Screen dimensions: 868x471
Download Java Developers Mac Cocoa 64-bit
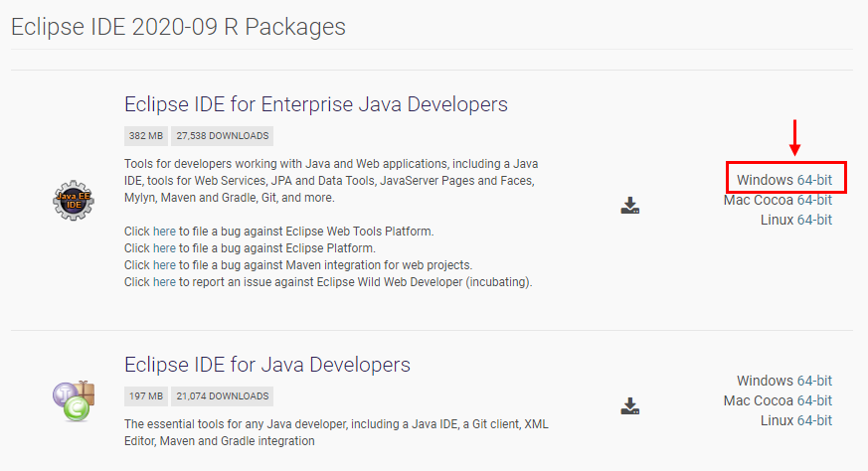pyautogui.click(x=814, y=400)
